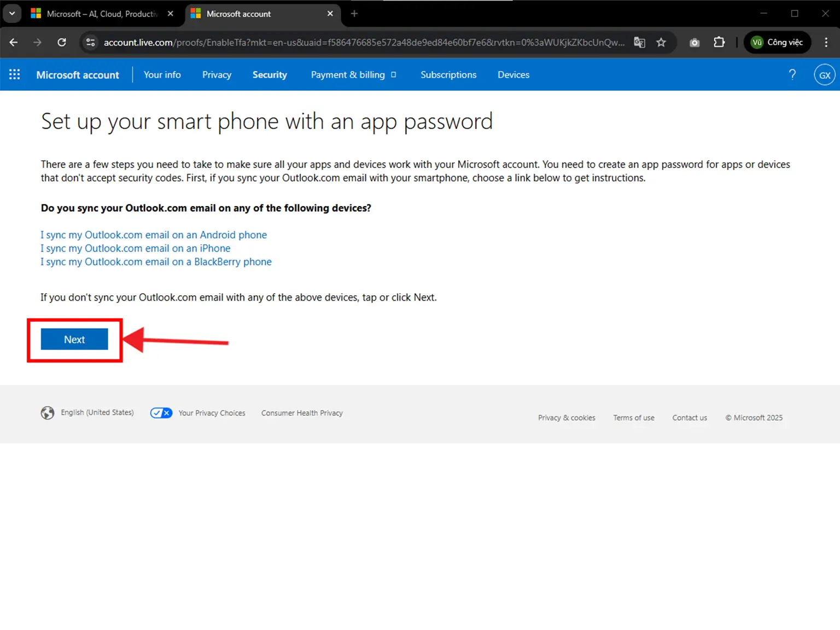
Task: Translate the page with the Translate icon
Action: tap(639, 42)
